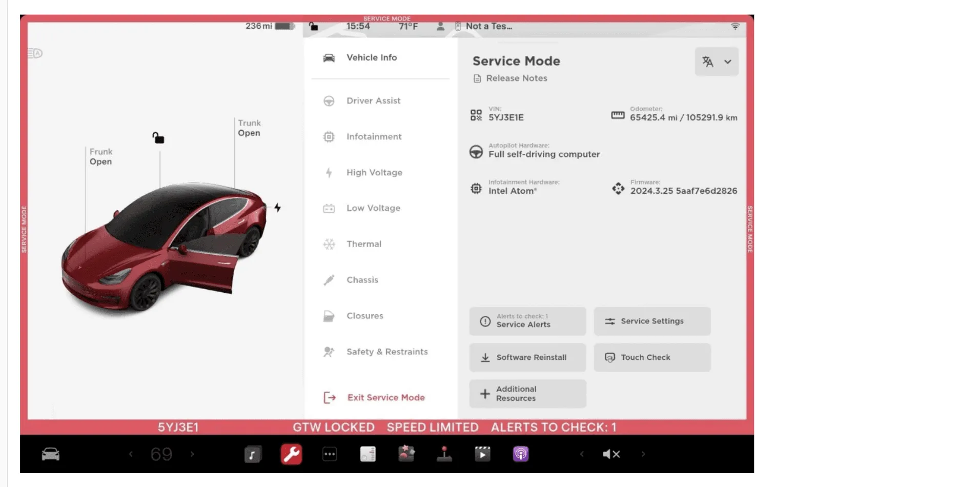980x487 pixels.
Task: Tap 'ALERTS TO CHECK: 1' in banner
Action: point(554,427)
